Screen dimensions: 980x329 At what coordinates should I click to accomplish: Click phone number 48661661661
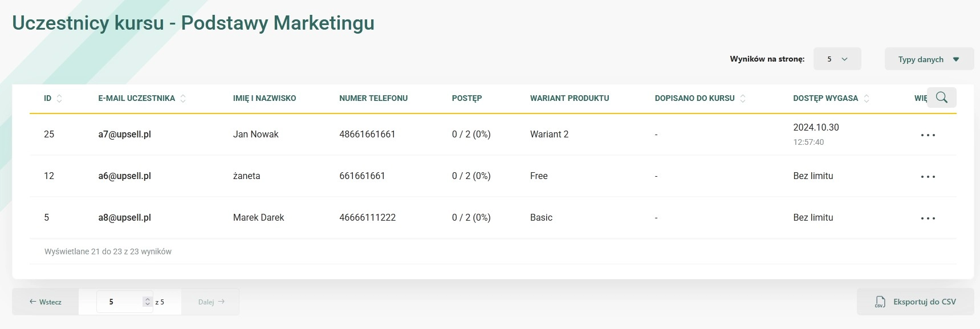[367, 134]
